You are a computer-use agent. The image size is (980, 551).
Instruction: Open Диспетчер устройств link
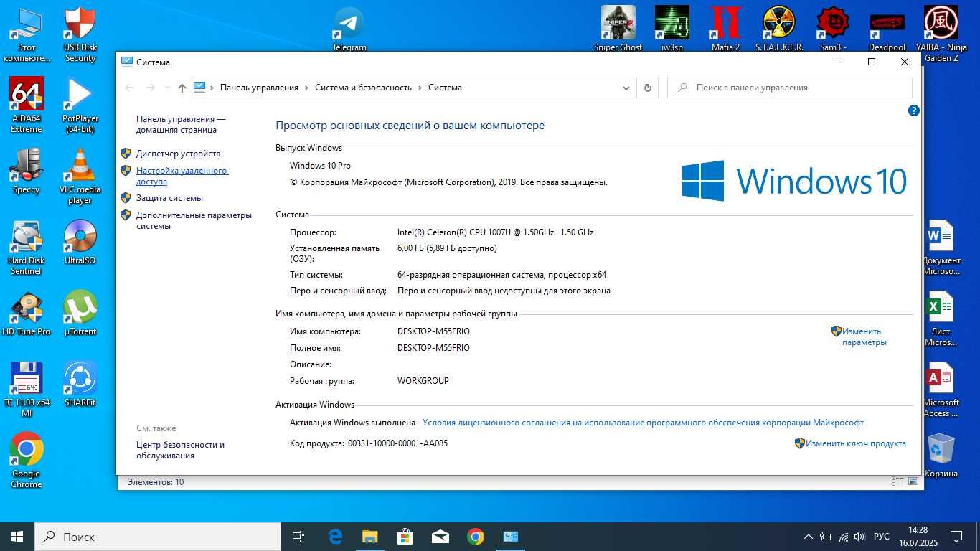178,154
